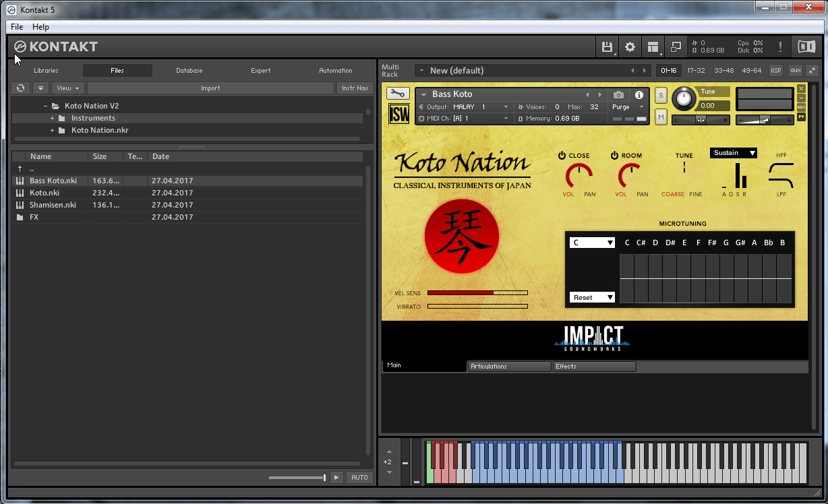The image size is (828, 504).
Task: Toggle the KSP multi script button
Action: pos(776,71)
